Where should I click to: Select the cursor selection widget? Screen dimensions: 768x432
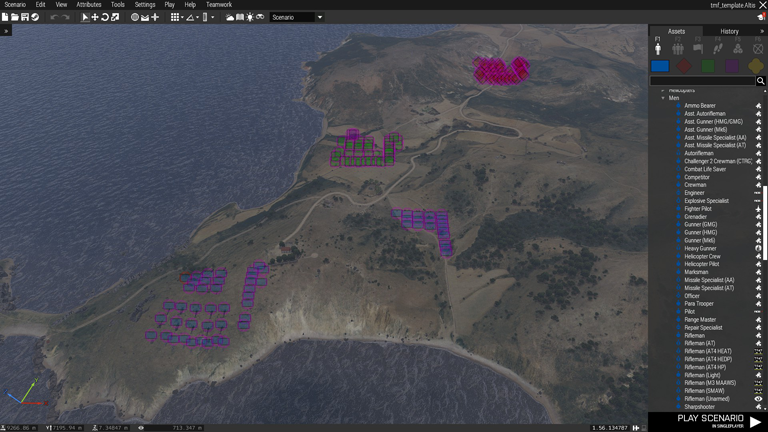85,17
